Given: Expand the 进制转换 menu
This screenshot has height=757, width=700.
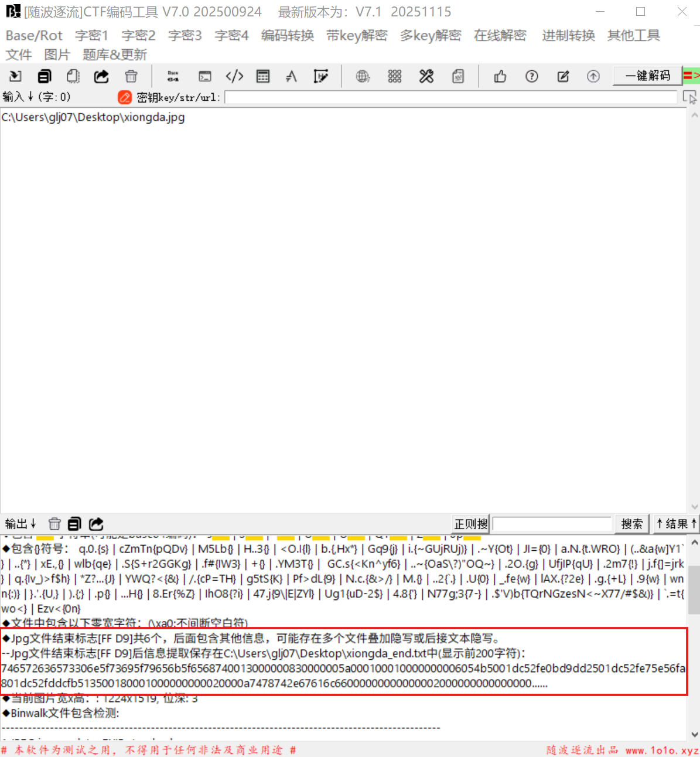Looking at the screenshot, I should 568,36.
